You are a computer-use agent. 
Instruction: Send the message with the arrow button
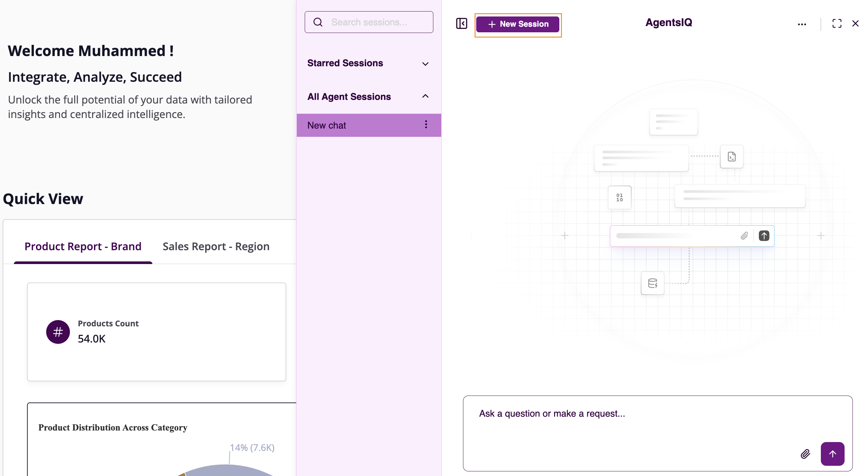(832, 454)
